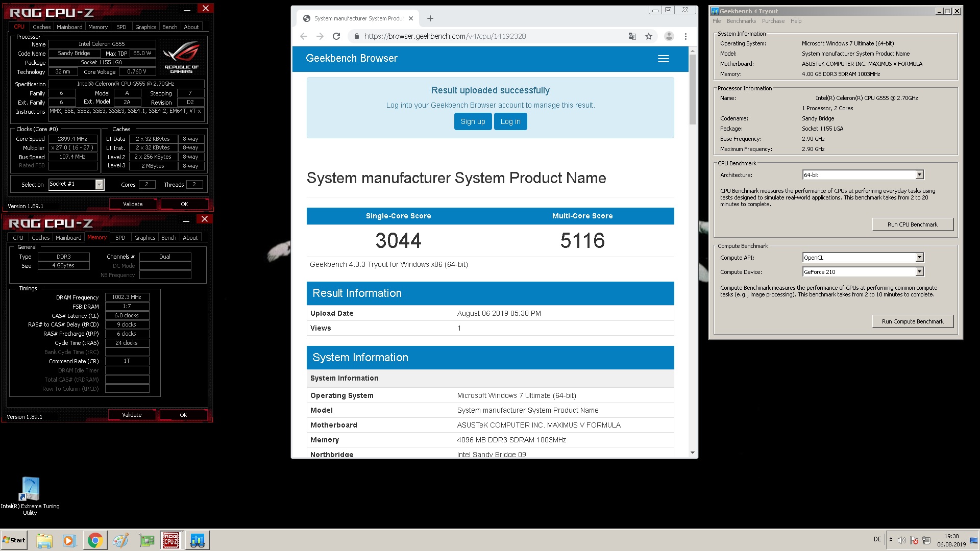
Task: Open the Help menu in Geekbench 4
Action: pyautogui.click(x=796, y=21)
